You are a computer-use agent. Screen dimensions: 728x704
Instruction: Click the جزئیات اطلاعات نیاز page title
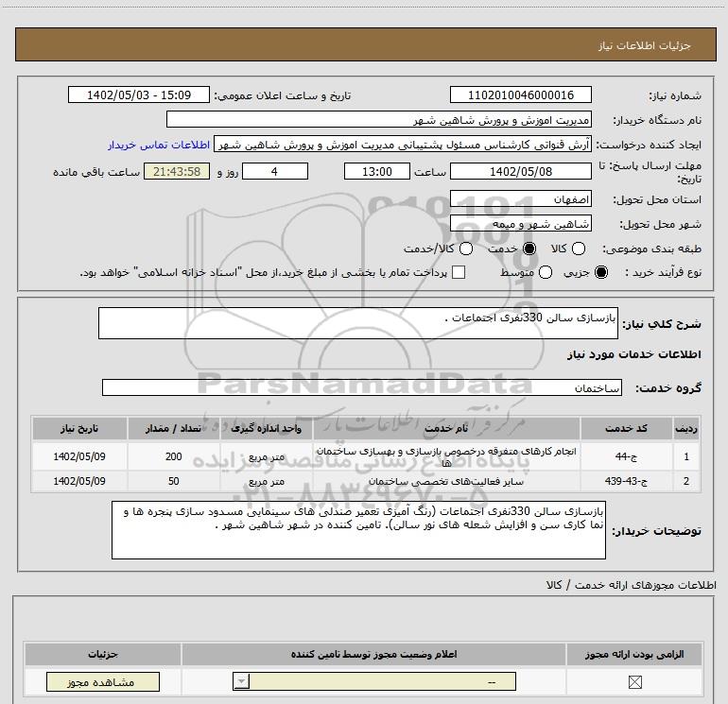click(645, 45)
